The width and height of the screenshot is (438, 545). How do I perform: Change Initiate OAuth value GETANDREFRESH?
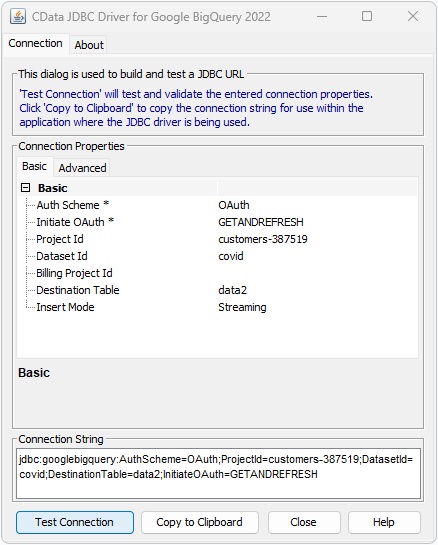pos(317,222)
